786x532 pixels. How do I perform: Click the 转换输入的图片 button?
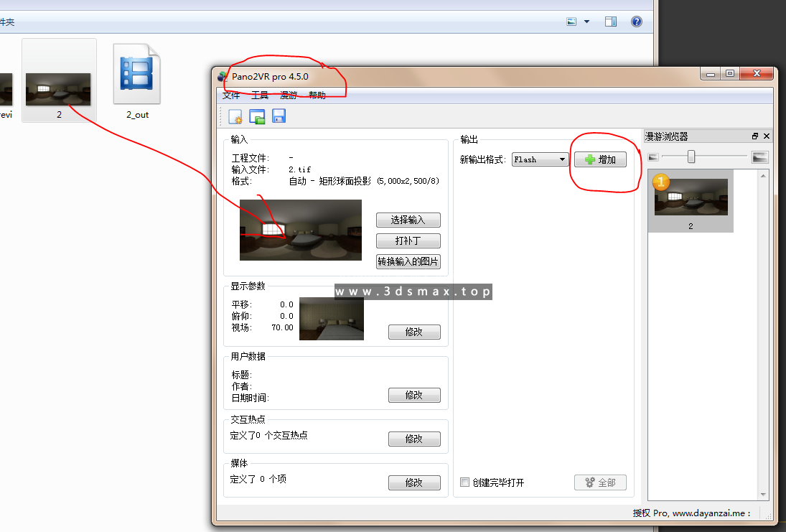(x=408, y=262)
